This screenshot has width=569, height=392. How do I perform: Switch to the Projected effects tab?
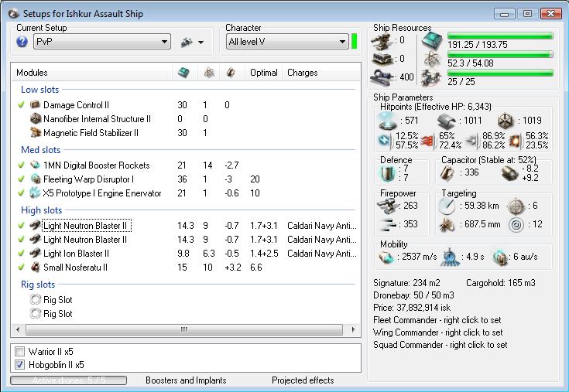click(x=303, y=380)
